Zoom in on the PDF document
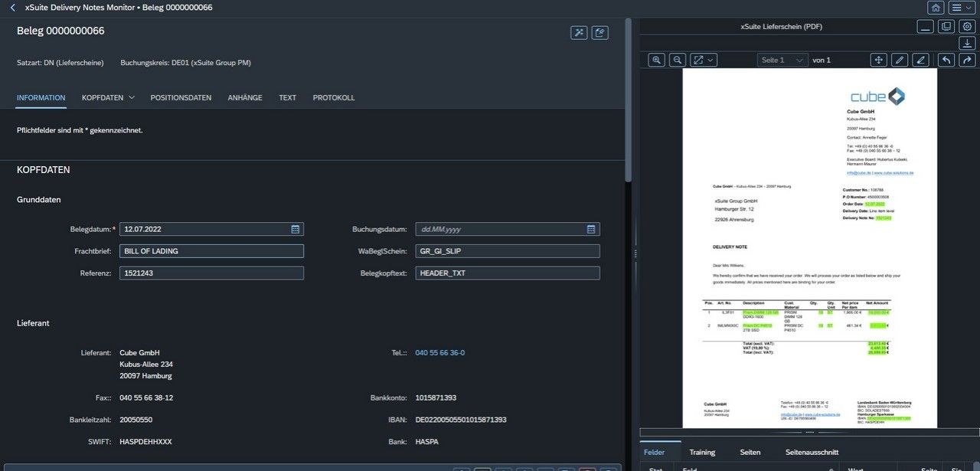 coord(657,60)
